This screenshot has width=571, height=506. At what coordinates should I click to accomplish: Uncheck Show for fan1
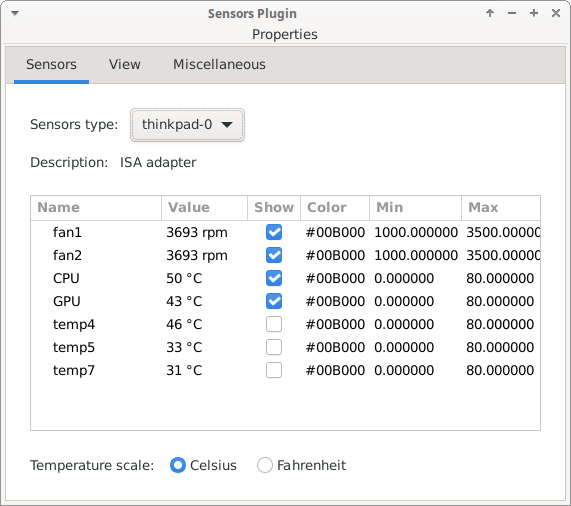[x=274, y=232]
